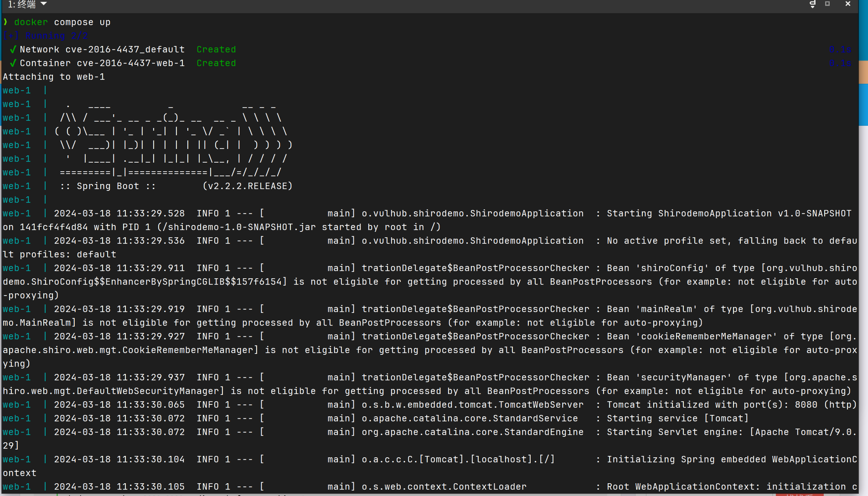Open the "1: 终端" terminal selector dropdown
This screenshot has height=496, width=868.
click(x=27, y=4)
